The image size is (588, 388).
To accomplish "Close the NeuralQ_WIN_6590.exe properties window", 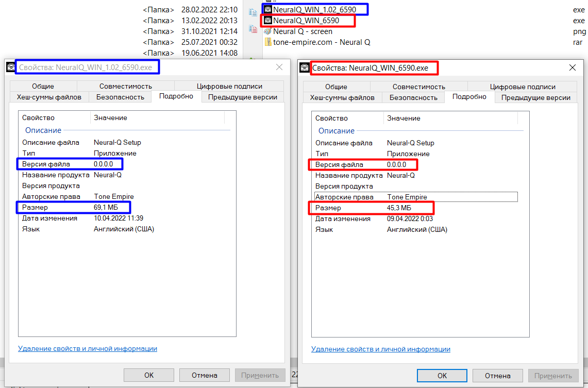I will (573, 68).
